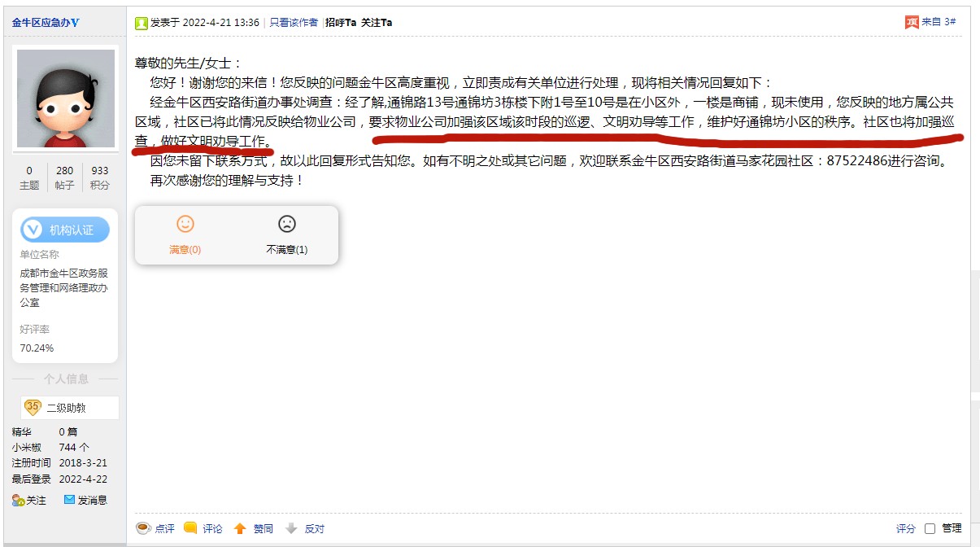The image size is (980, 547).
Task: Click 关注Ta in the post header
Action: (x=377, y=23)
